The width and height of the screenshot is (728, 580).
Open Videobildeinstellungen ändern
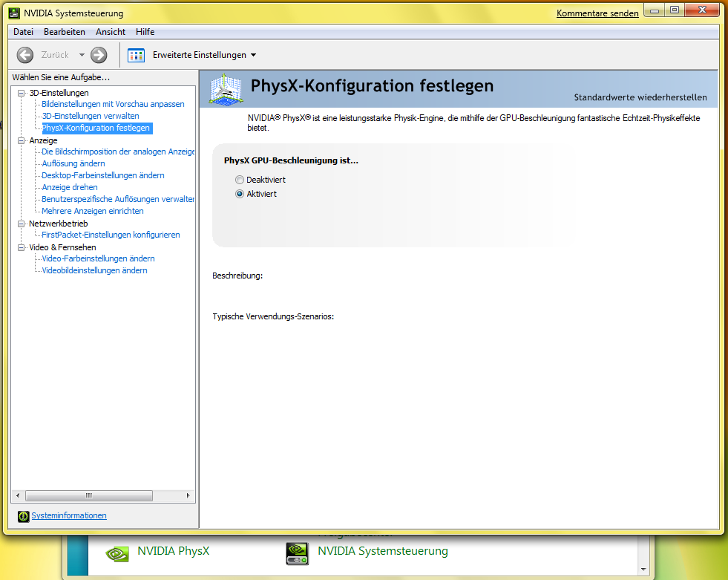point(95,270)
